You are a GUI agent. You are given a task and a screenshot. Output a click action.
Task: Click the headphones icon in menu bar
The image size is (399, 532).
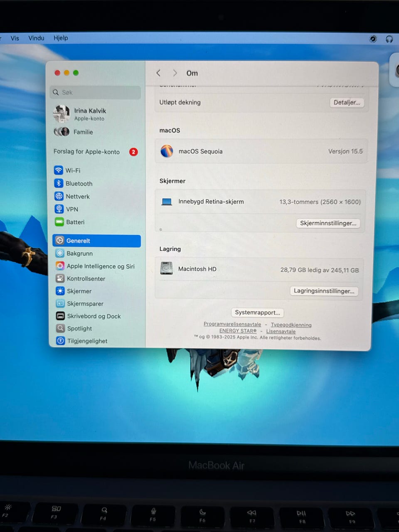pos(389,39)
